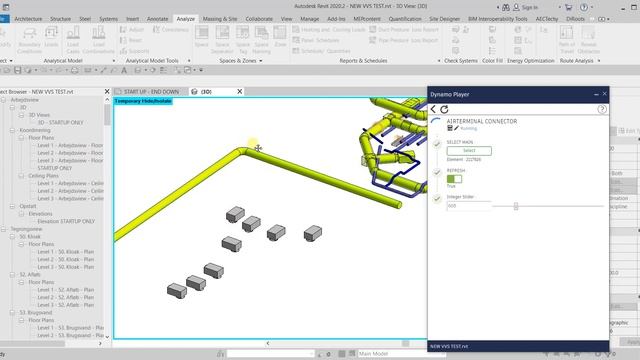The image size is (640, 360).
Task: Open the Add-Ins ribbon tab
Action: 336,19
